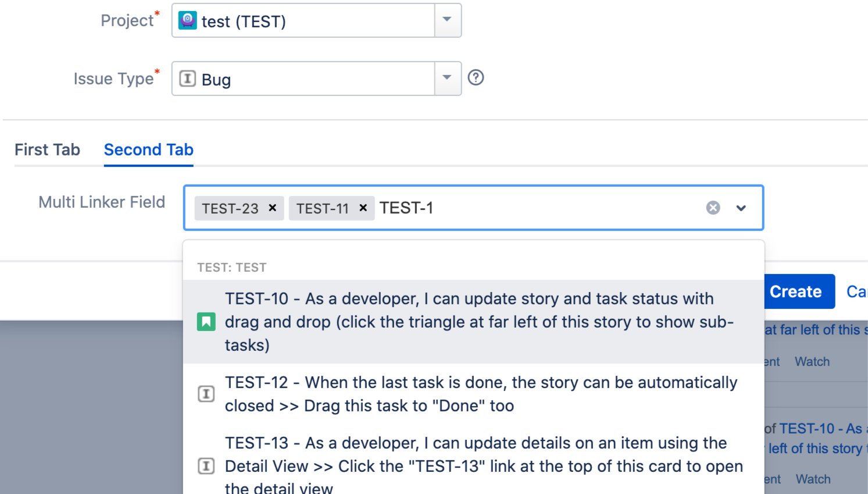868x494 pixels.
Task: Expand the Project dropdown arrow
Action: 447,20
